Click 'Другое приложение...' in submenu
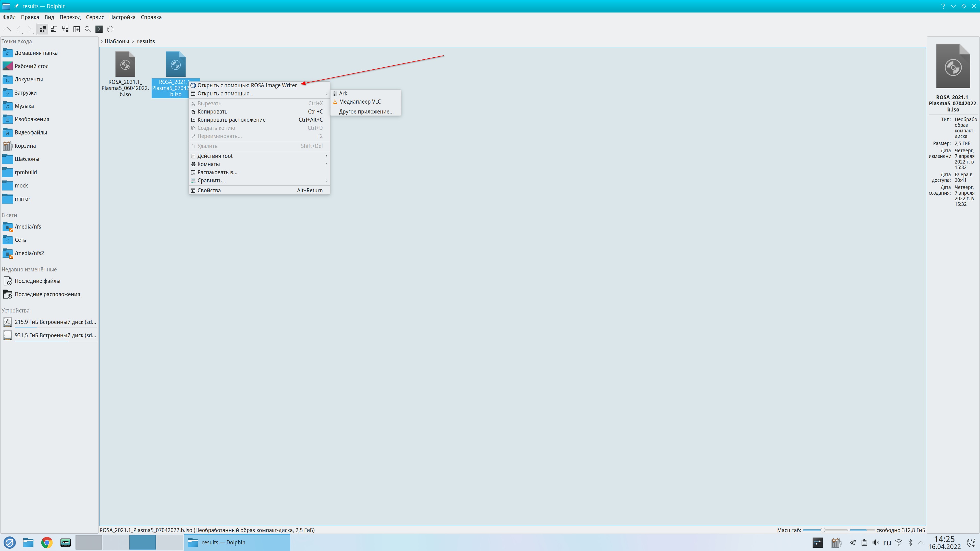Viewport: 980px width, 551px height. (x=366, y=111)
